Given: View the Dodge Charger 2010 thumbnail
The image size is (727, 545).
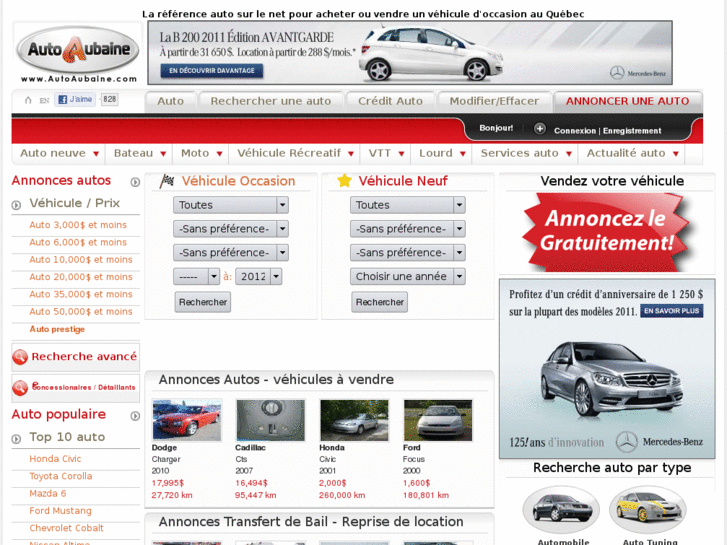Looking at the screenshot, I should point(187,420).
